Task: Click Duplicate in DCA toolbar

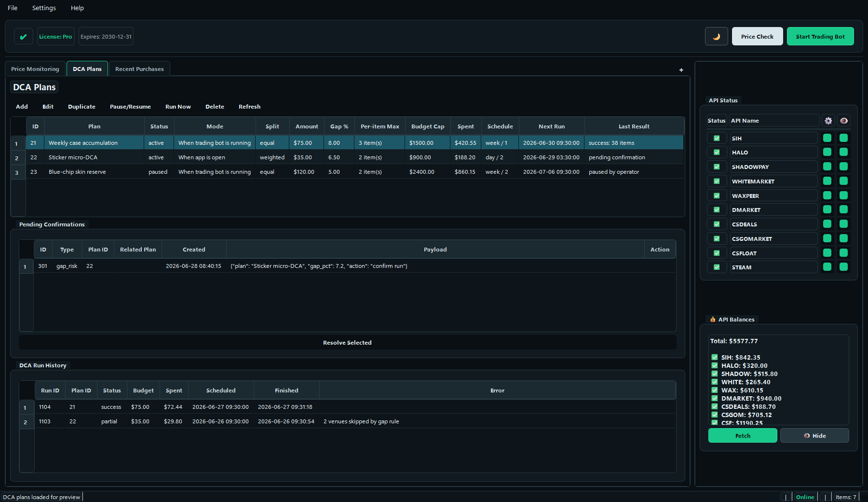Action: pyautogui.click(x=81, y=107)
